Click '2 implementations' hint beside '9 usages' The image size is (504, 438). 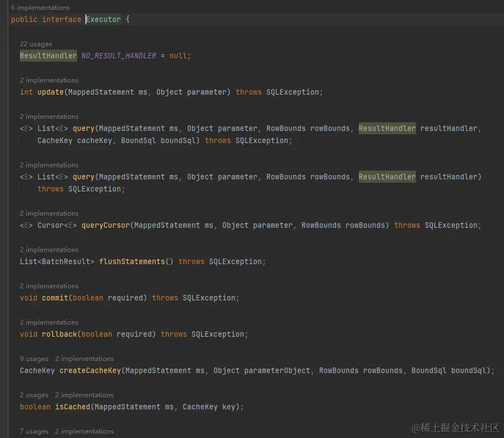[x=84, y=358]
